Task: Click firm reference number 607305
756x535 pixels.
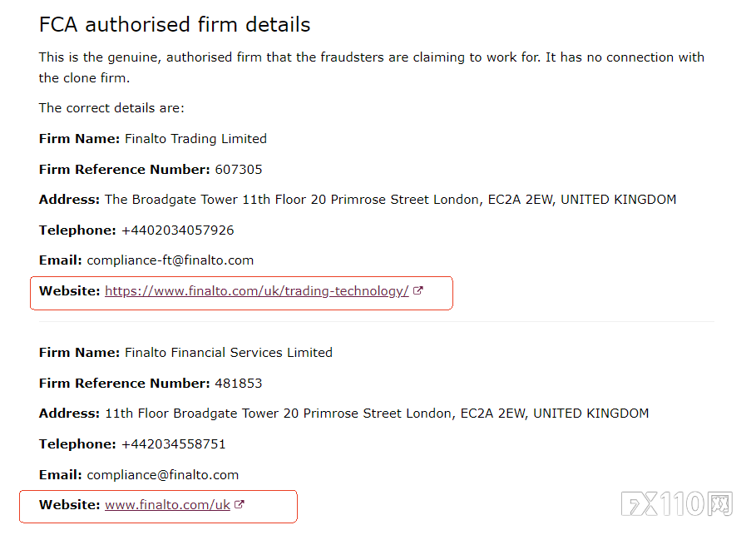Action: (x=238, y=170)
